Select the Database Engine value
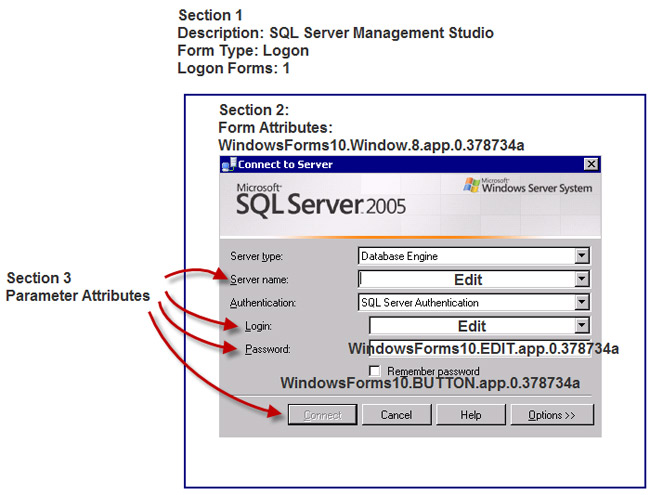Screen dimensions: 650x495 point(400,256)
